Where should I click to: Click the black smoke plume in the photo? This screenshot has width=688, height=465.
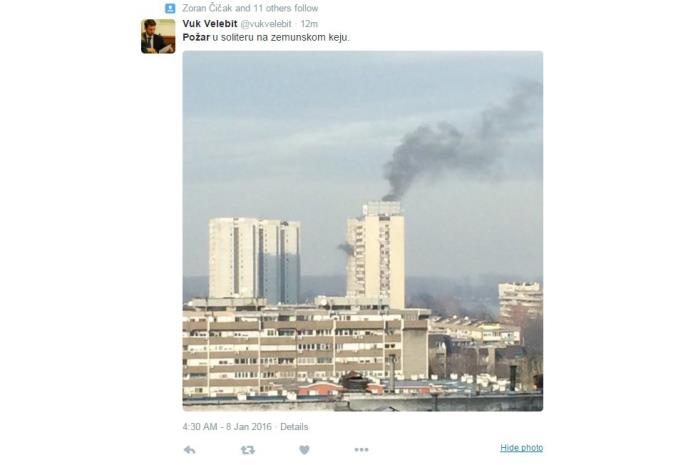pos(456,145)
